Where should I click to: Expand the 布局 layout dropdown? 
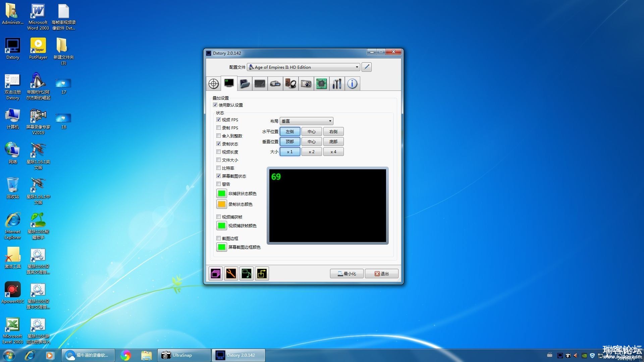307,121
